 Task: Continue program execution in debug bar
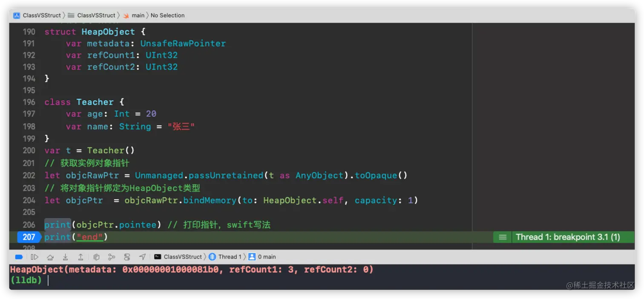coord(34,257)
